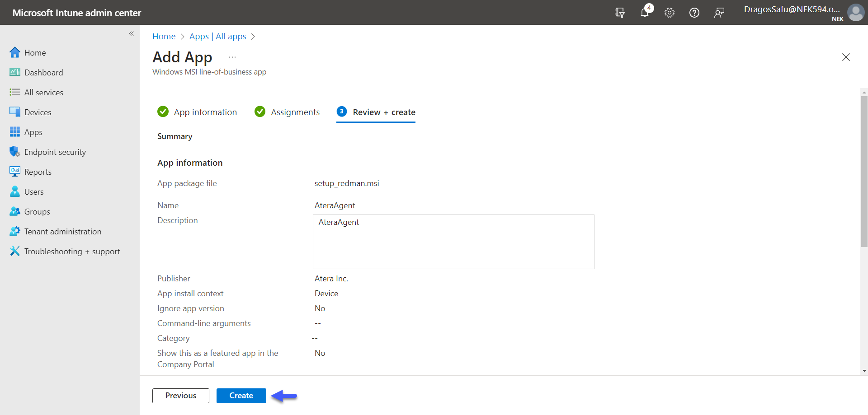
Task: Click the Device install context value
Action: click(x=326, y=294)
